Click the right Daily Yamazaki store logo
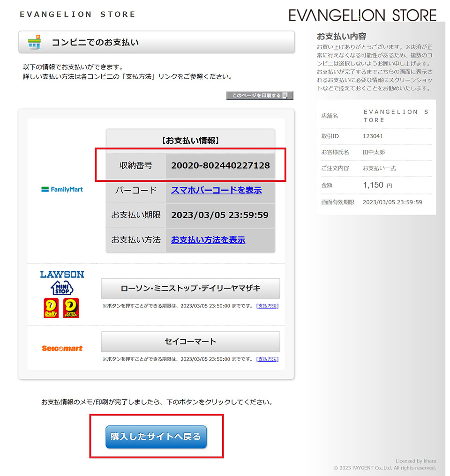 click(71, 308)
